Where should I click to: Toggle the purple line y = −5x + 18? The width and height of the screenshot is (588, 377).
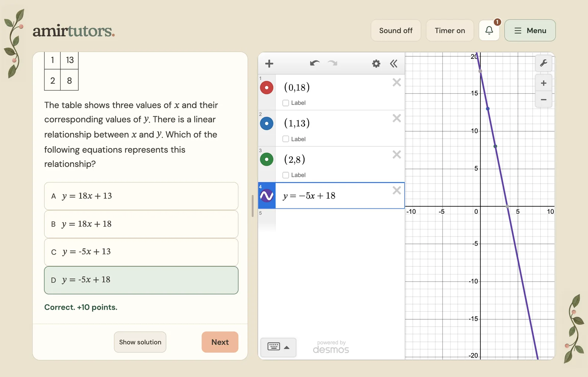266,196
